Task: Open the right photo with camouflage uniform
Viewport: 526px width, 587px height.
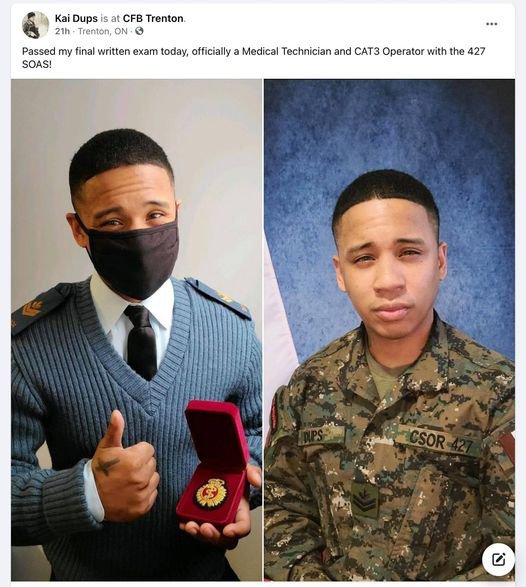Action: pyautogui.click(x=389, y=330)
